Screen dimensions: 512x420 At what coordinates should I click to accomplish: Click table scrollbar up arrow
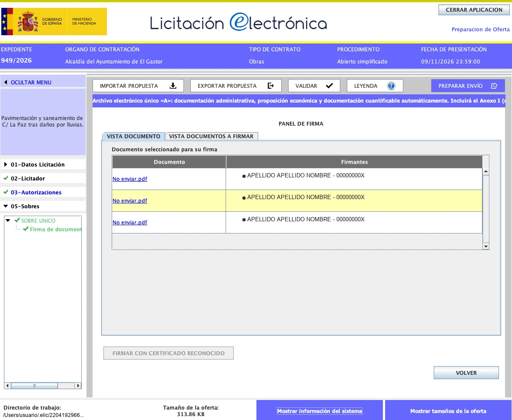click(486, 171)
